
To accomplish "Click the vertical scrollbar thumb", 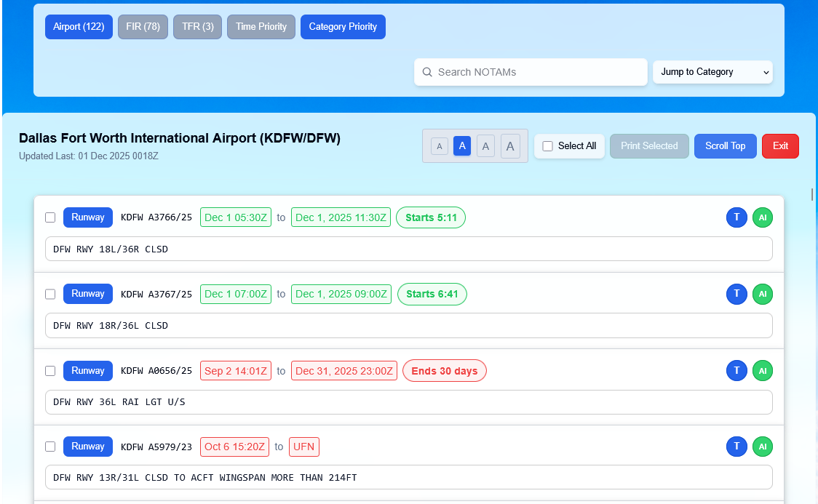I will click(812, 194).
